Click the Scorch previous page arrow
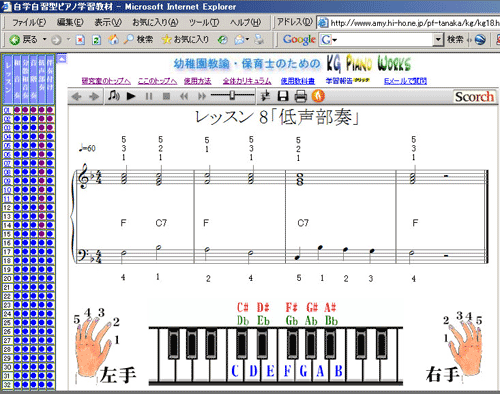Viewport: 500px width, 394px height. [77, 97]
